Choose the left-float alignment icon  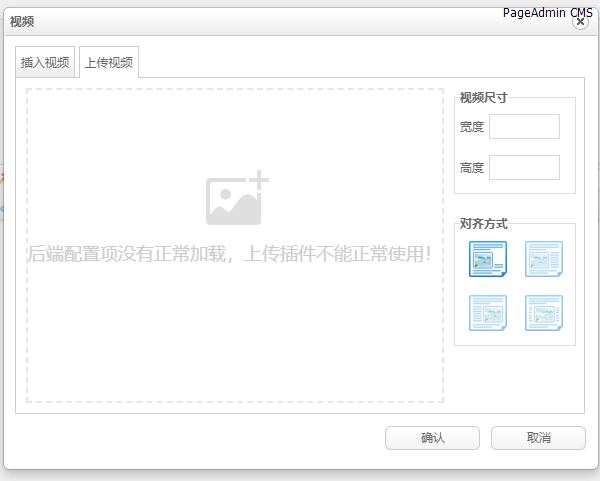click(x=544, y=259)
